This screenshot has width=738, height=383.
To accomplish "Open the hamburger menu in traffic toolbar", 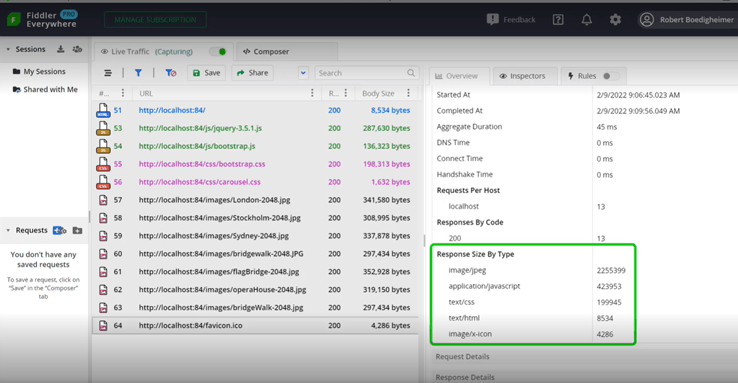I will (108, 73).
